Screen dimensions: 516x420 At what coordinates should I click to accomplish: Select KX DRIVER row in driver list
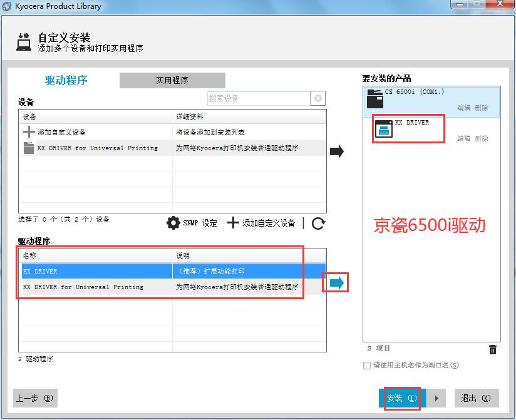tap(173, 271)
